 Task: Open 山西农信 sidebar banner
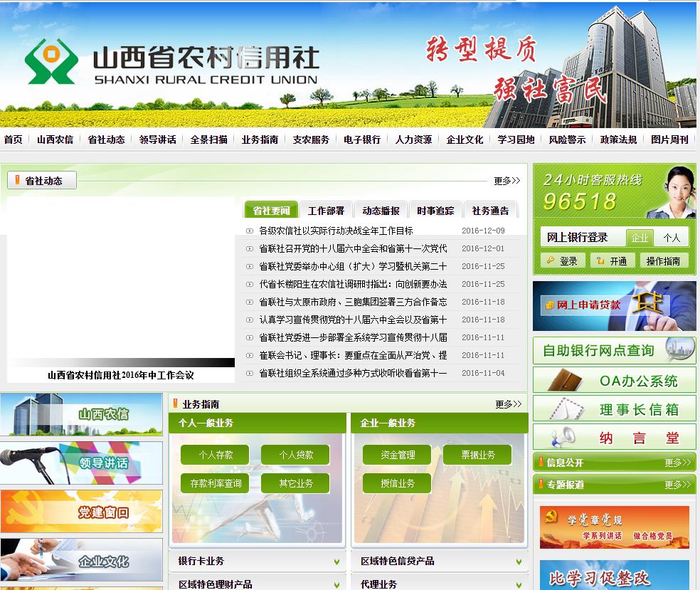coord(81,414)
